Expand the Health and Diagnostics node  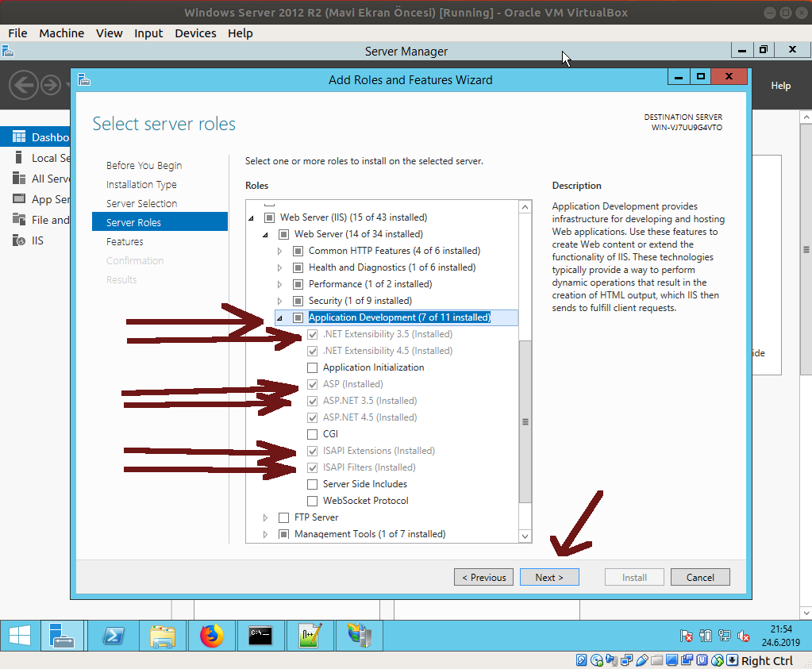[x=279, y=267]
